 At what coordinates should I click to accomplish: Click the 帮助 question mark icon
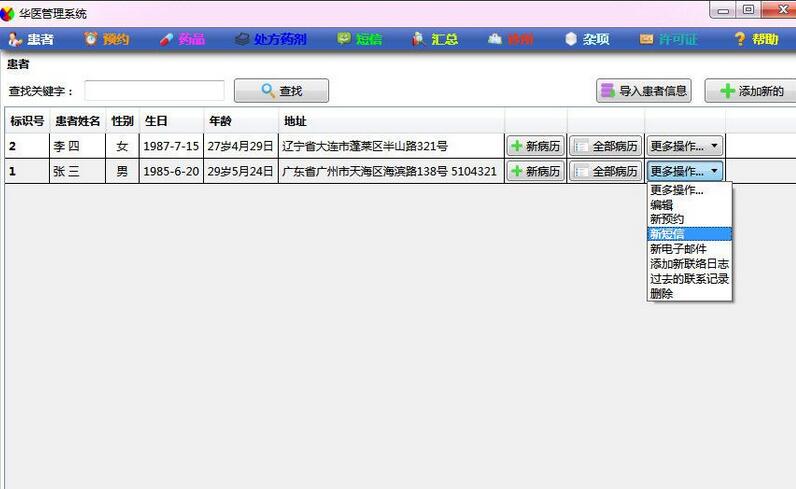tap(740, 39)
